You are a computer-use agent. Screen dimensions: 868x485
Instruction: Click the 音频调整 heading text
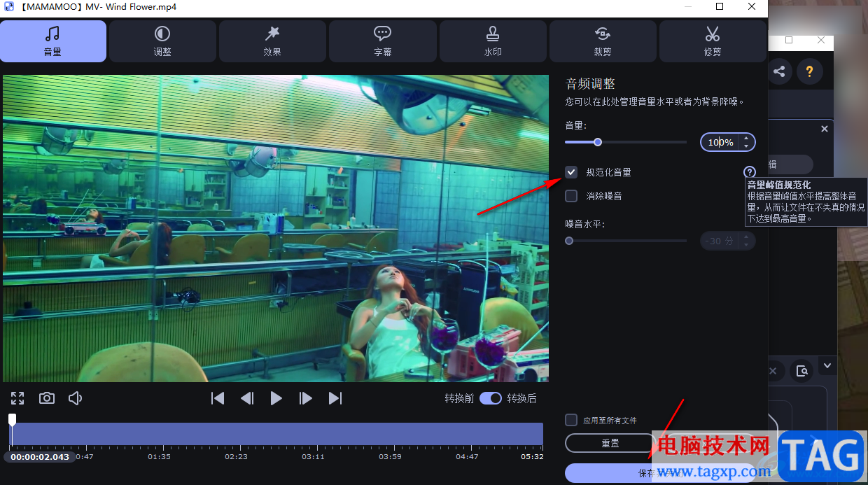click(590, 84)
